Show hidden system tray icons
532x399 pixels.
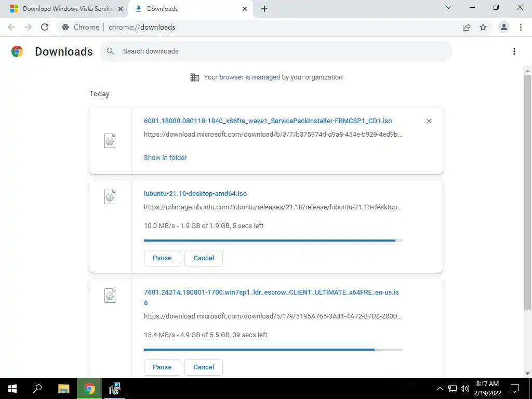point(440,389)
